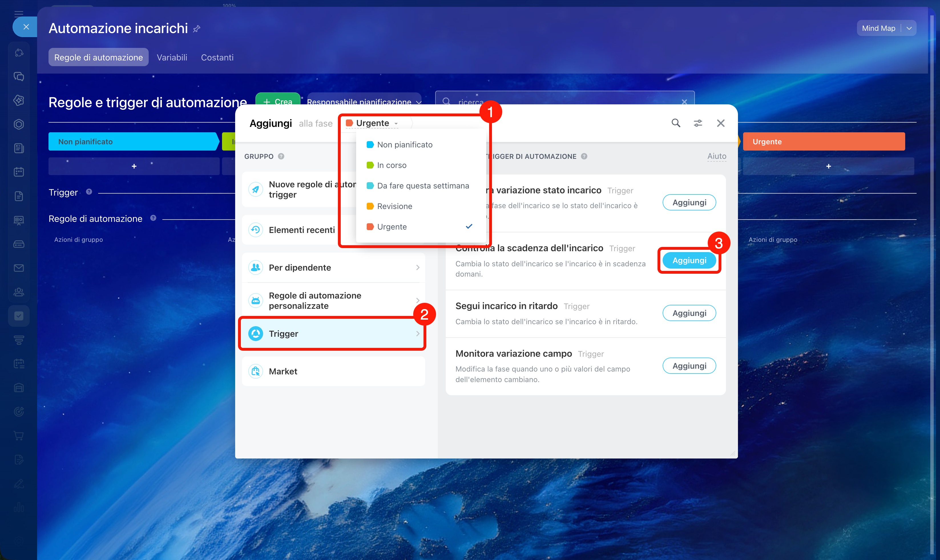Switch to the Regole di automazione tab
Screen dimensions: 940x560
(x=98, y=57)
